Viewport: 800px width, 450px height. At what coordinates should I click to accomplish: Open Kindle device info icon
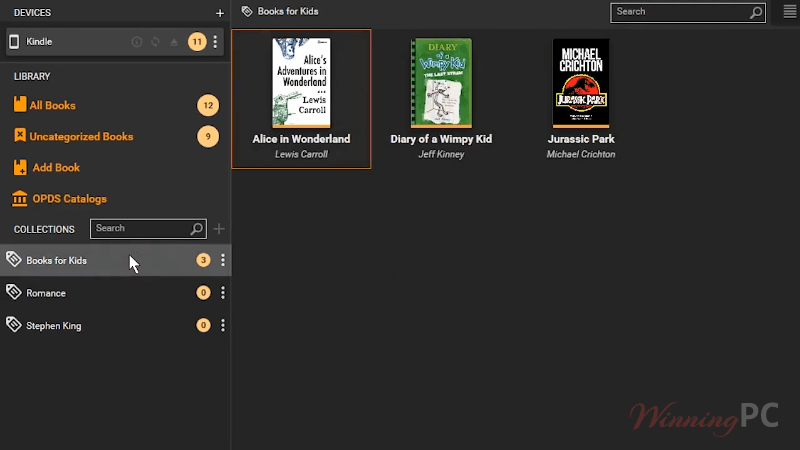tap(137, 42)
